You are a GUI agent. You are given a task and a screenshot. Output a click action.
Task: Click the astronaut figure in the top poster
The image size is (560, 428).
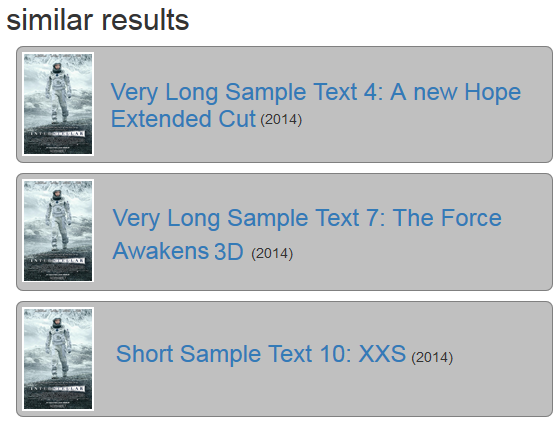[58, 92]
